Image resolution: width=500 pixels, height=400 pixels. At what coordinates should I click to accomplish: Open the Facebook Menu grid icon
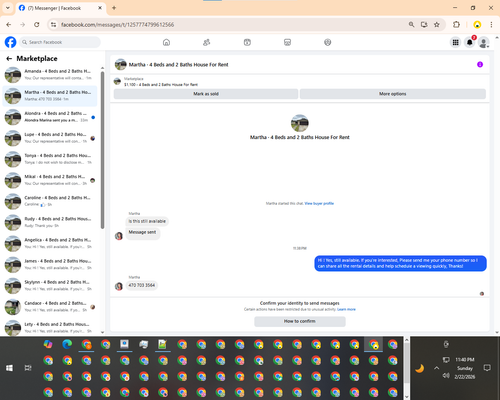[x=455, y=42]
